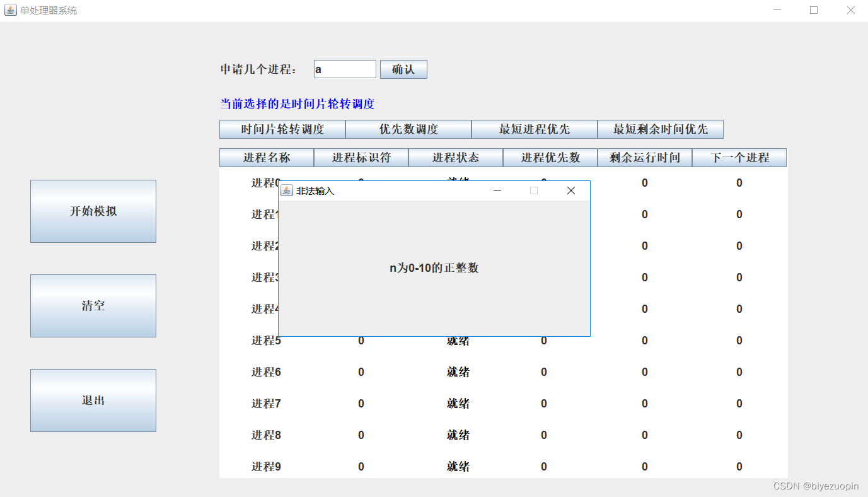Viewport: 868px width, 497px height.
Task: Choose 最短进程优先 scheduling button
Action: pos(535,129)
